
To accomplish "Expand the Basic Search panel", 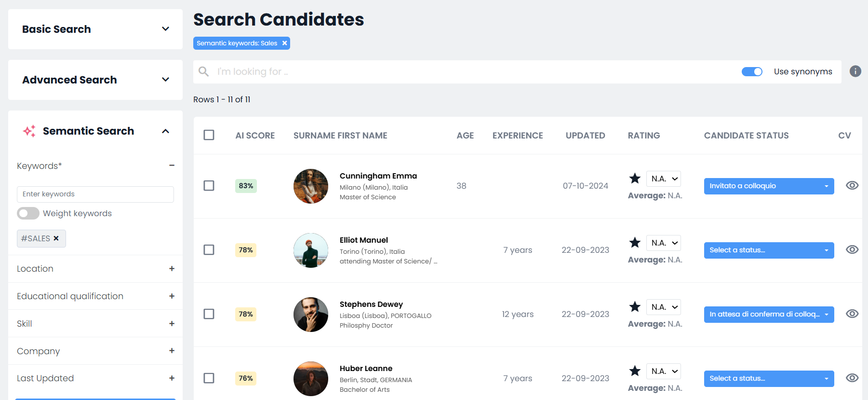I will point(165,29).
